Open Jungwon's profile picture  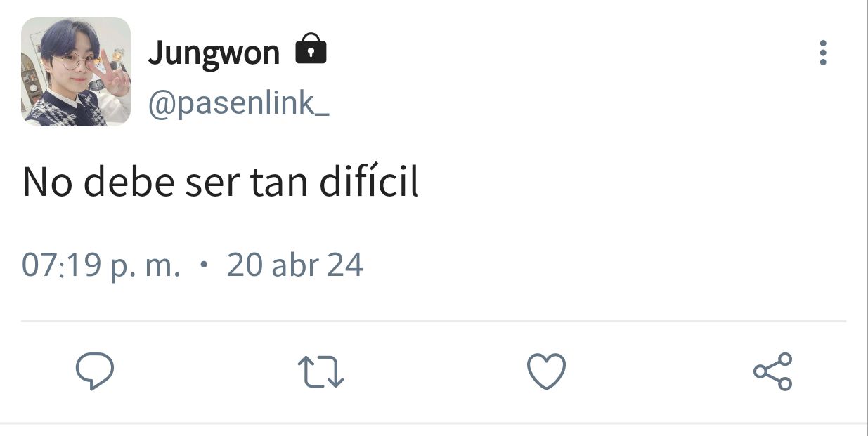tap(76, 72)
